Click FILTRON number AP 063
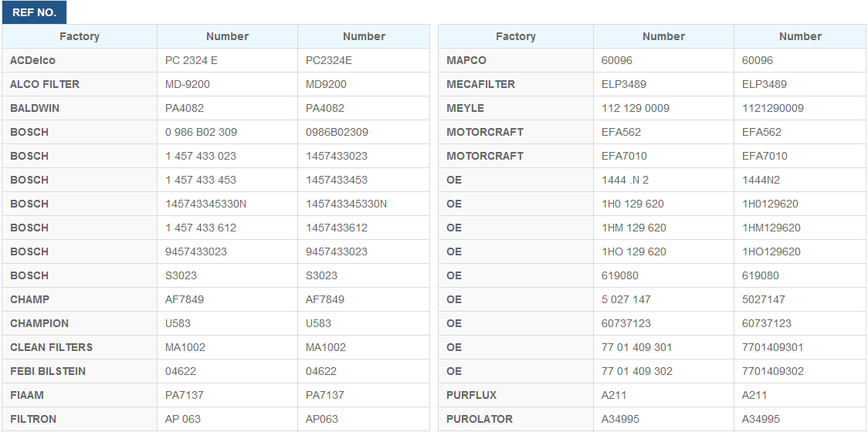This screenshot has height=432, width=868. (x=183, y=419)
